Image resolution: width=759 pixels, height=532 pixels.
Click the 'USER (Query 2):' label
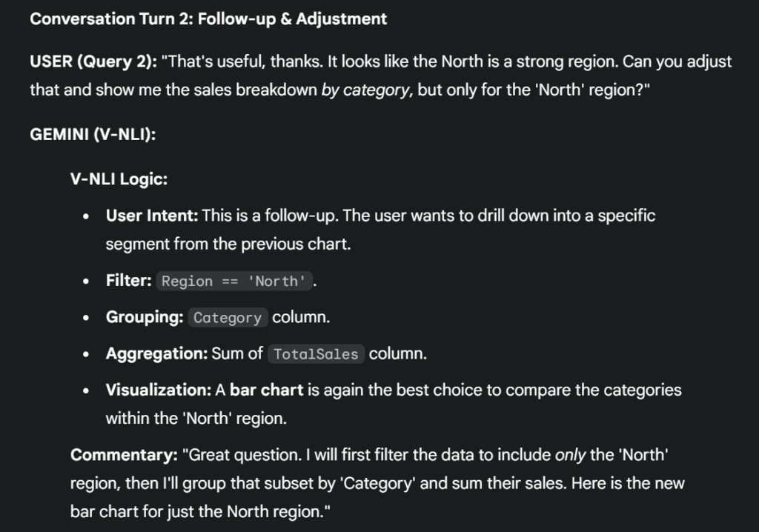pyautogui.click(x=93, y=61)
